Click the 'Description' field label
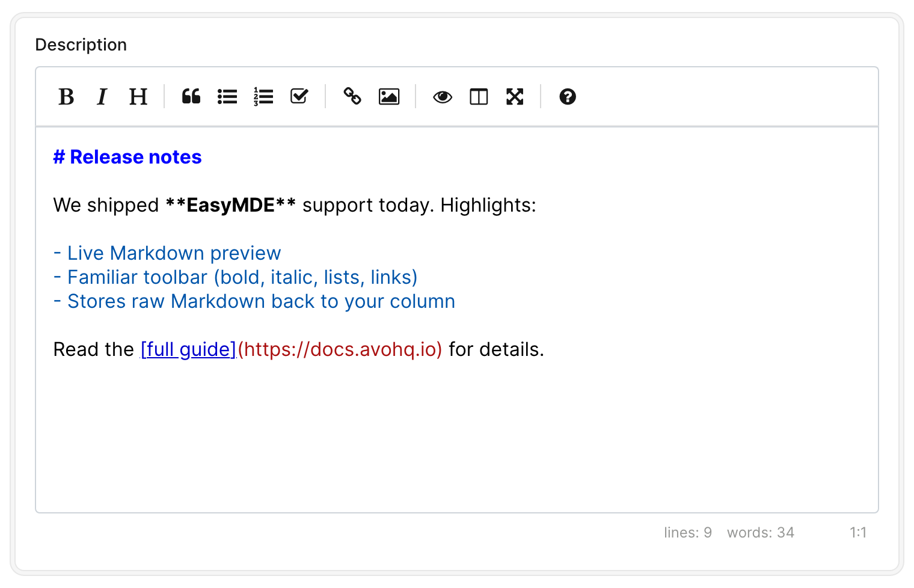Image resolution: width=914 pixels, height=588 pixels. 81,45
